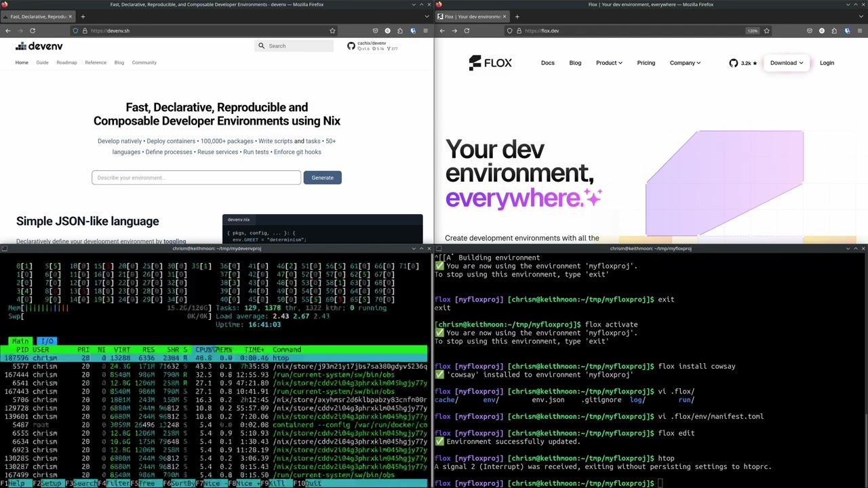Bookmark the devenv.sh page with the star icon

332,30
